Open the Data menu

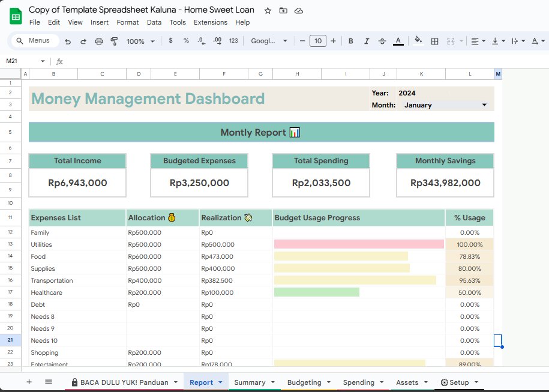point(154,22)
